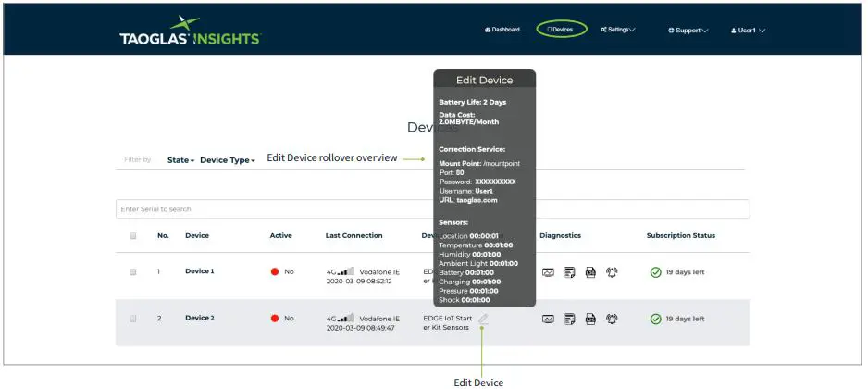868x389 pixels.
Task: Click the 2020-03-09 08:49:47 timestamp
Action: (359, 328)
